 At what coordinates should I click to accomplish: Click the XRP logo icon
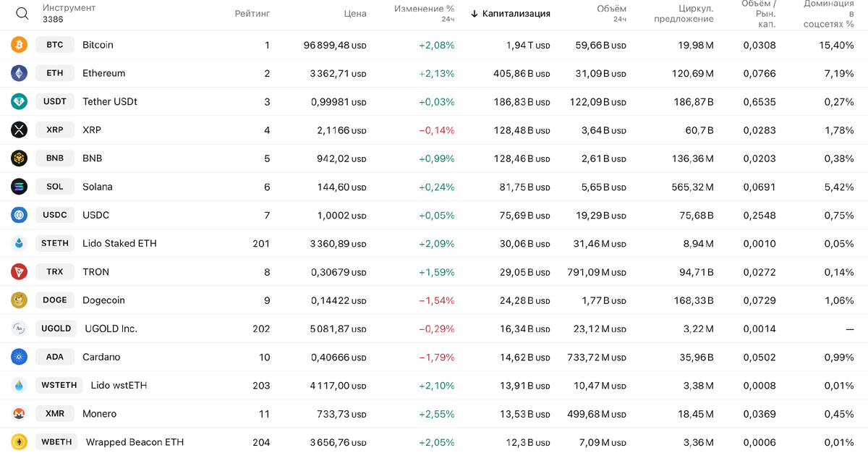coord(19,130)
